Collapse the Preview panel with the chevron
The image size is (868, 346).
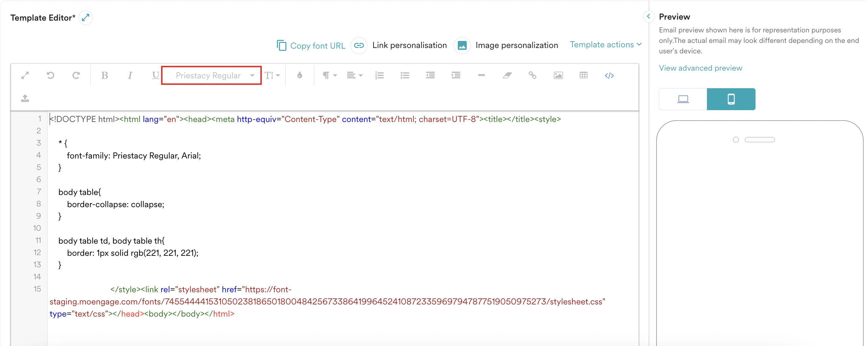(648, 16)
